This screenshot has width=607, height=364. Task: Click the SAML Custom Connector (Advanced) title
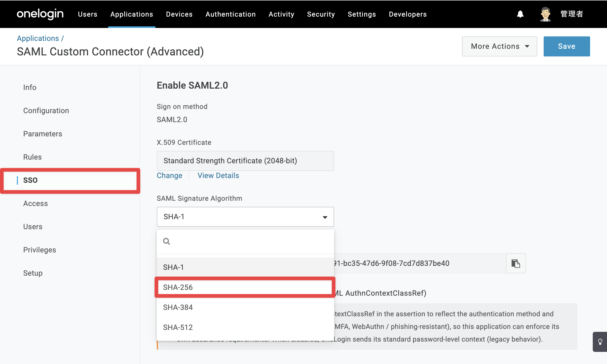tap(110, 52)
